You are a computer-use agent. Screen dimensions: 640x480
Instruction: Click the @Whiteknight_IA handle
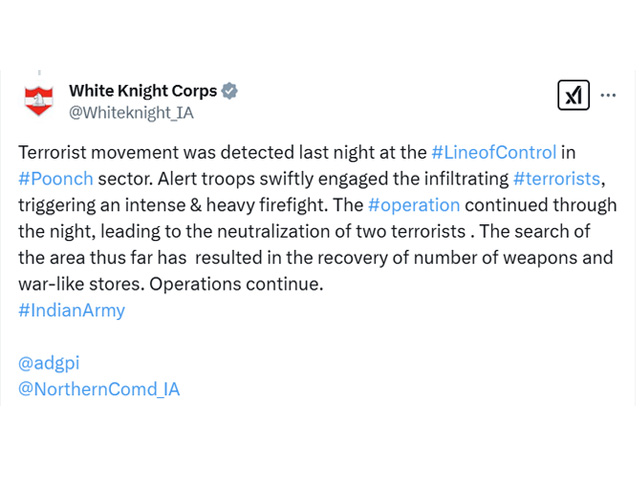pos(131,113)
